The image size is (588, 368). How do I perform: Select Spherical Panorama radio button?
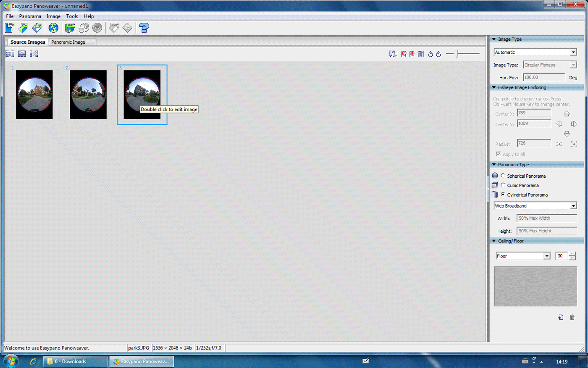503,176
